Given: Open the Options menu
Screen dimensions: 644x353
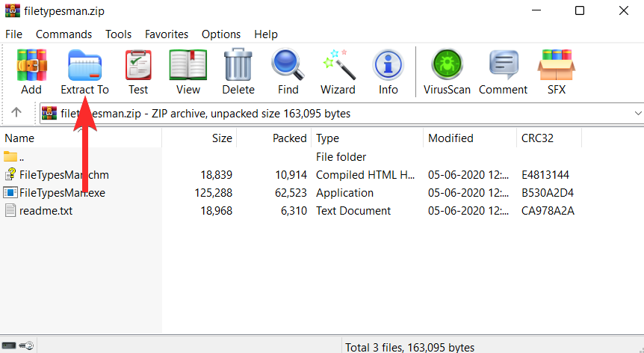Looking at the screenshot, I should click(221, 34).
